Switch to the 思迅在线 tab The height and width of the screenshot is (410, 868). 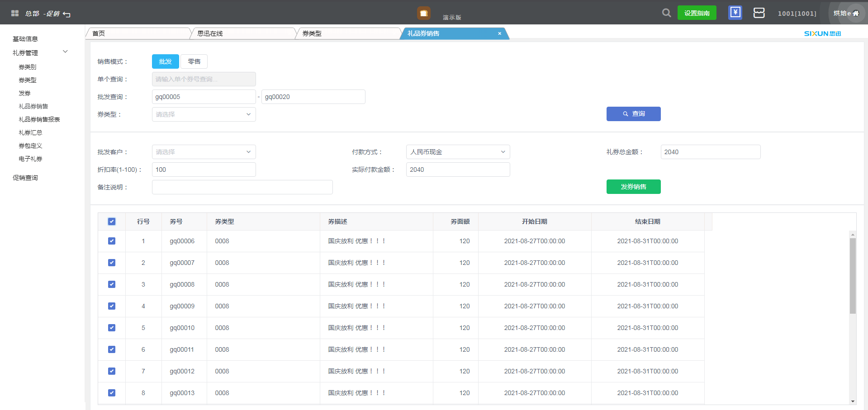tap(243, 33)
